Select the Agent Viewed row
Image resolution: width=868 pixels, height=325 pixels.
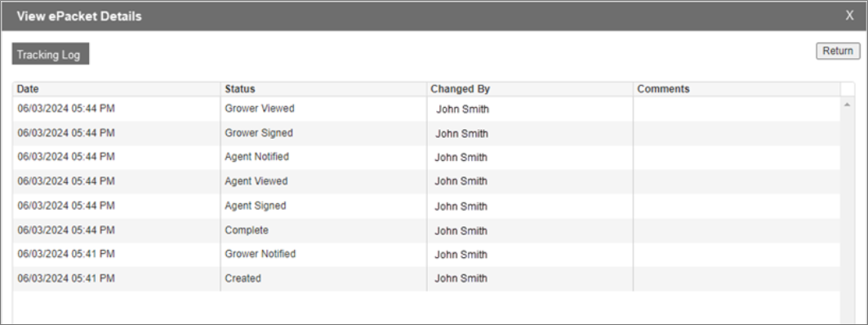[426, 181]
